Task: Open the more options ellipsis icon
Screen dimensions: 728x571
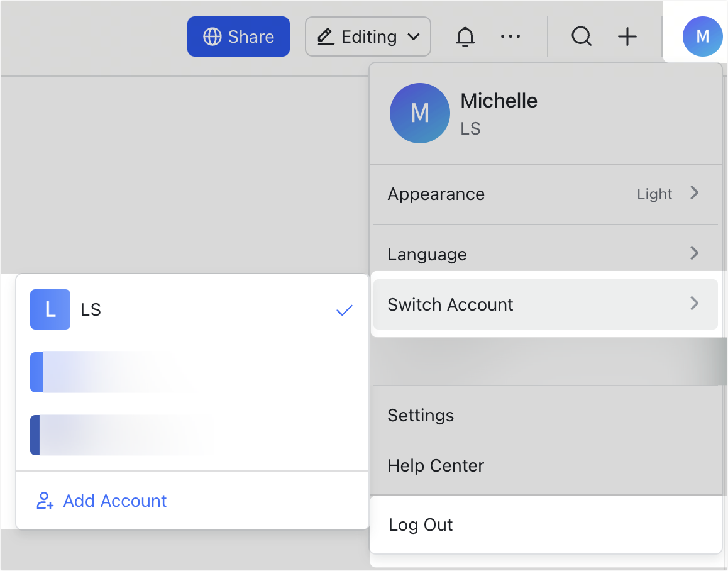Action: [x=510, y=36]
